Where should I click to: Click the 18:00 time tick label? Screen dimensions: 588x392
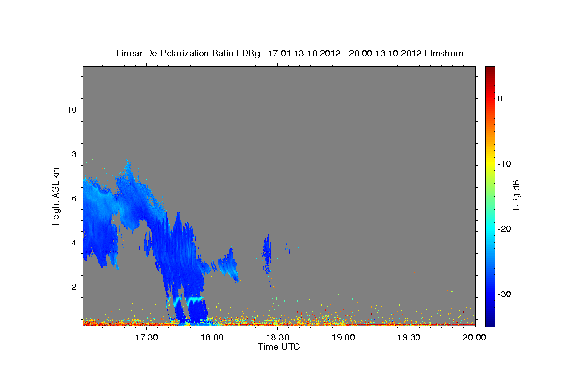pyautogui.click(x=212, y=337)
